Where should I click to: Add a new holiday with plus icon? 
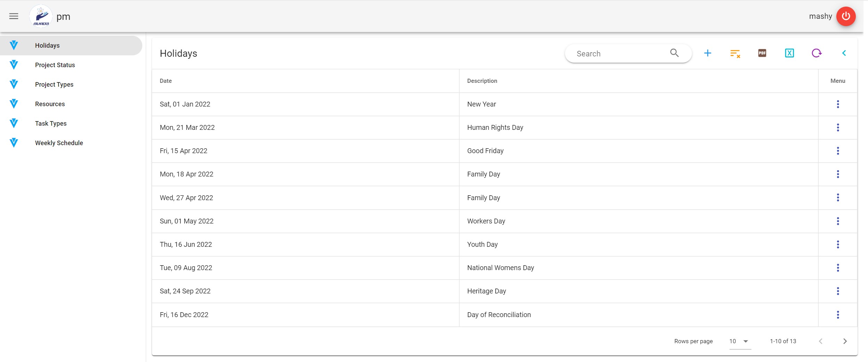tap(707, 53)
